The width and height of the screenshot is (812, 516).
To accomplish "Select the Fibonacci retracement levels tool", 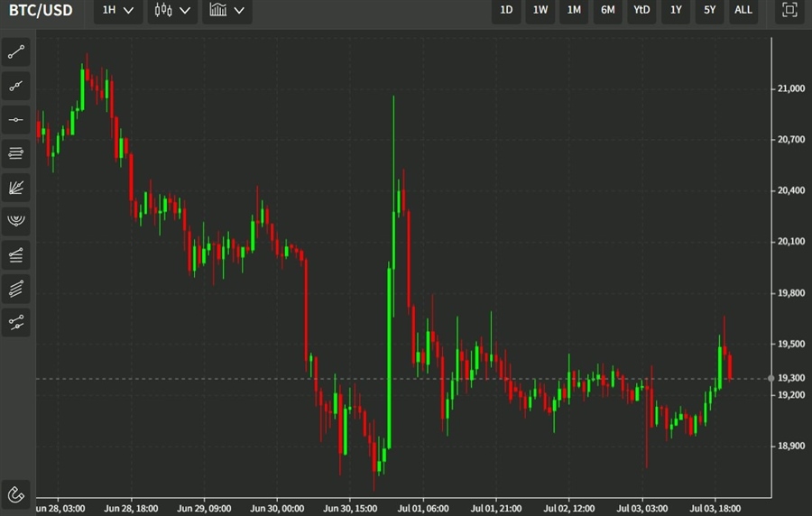I will (16, 255).
